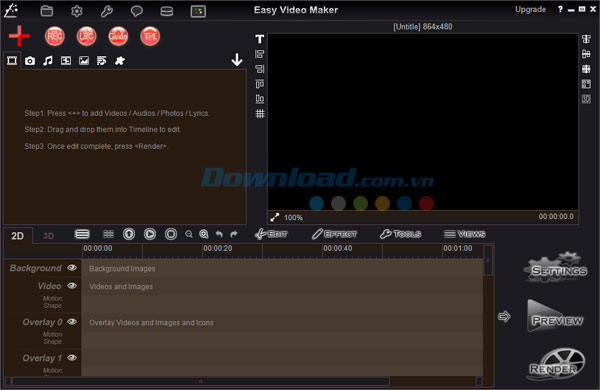600x390 pixels.
Task: Zoom out the timeline
Action: click(x=189, y=234)
